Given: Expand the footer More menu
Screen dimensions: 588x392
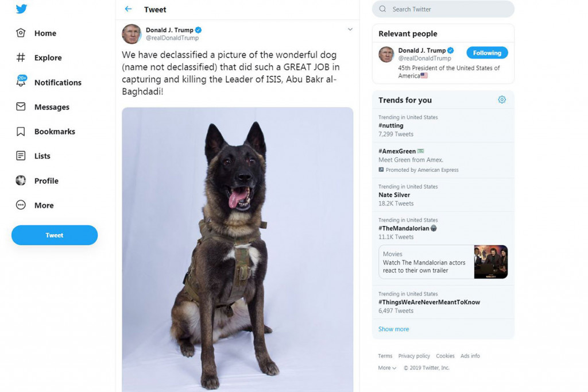Looking at the screenshot, I should click(x=386, y=367).
